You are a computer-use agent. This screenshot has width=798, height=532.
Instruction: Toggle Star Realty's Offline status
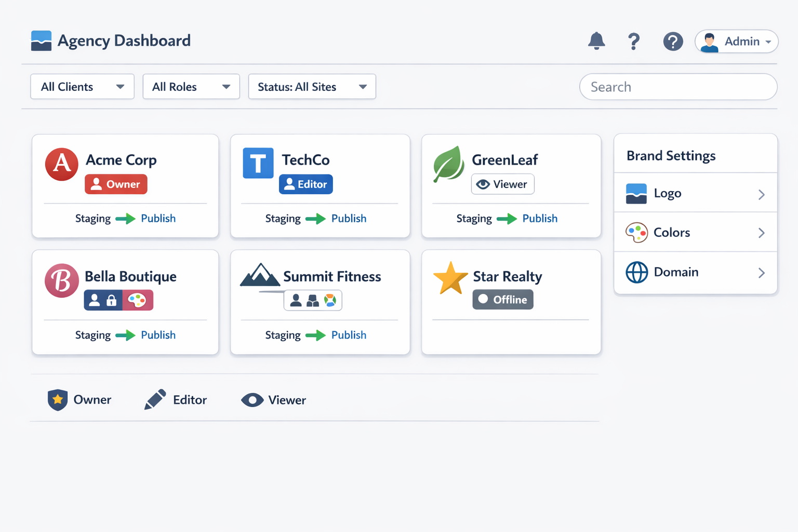502,299
